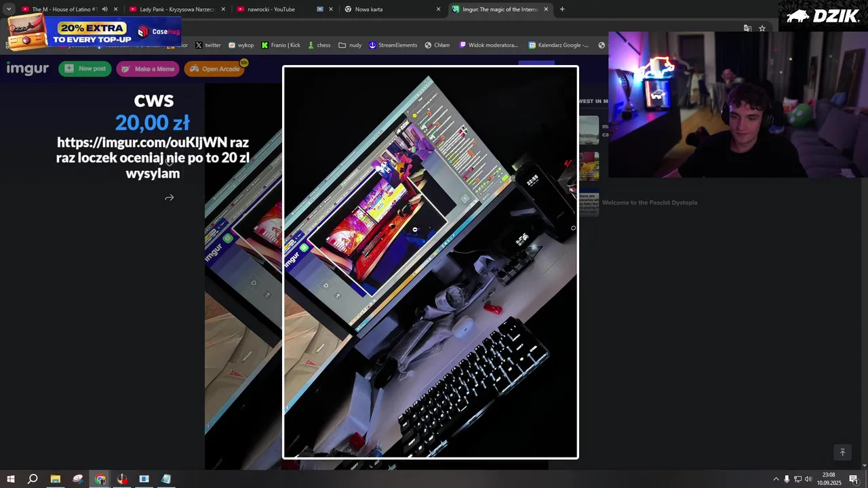868x488 pixels.
Task: Open the wykop bookmark
Action: pyautogui.click(x=241, y=45)
